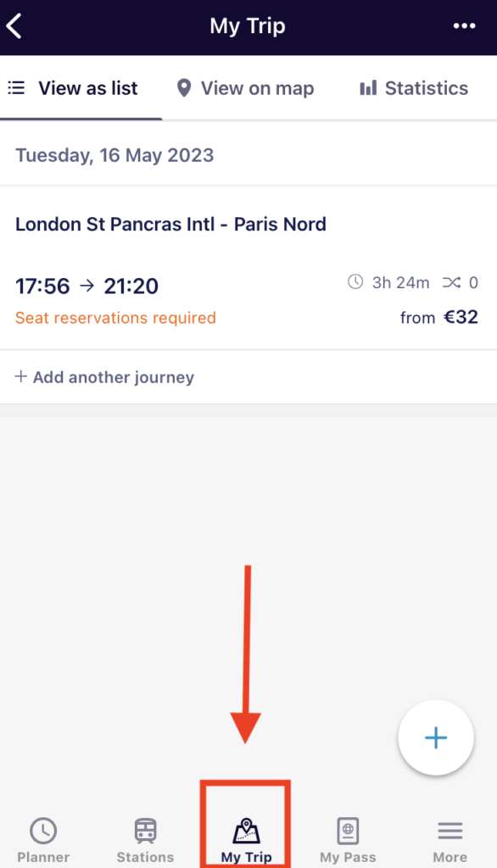The height and width of the screenshot is (868, 497).
Task: Open Planner from the bottom bar
Action: (x=43, y=839)
